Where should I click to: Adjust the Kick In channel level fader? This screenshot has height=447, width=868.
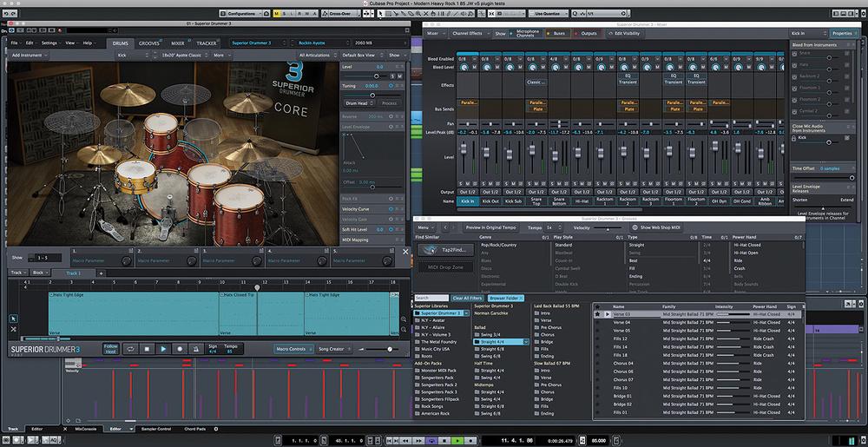[464, 150]
